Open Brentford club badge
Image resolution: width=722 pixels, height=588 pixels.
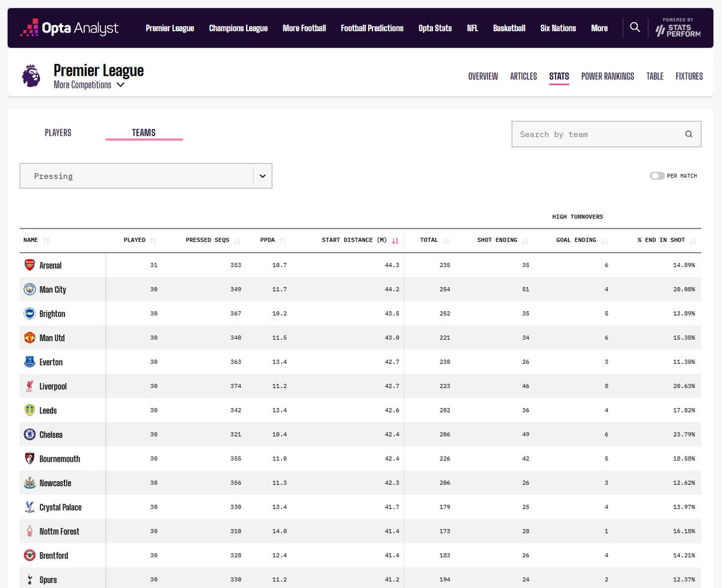click(x=29, y=555)
